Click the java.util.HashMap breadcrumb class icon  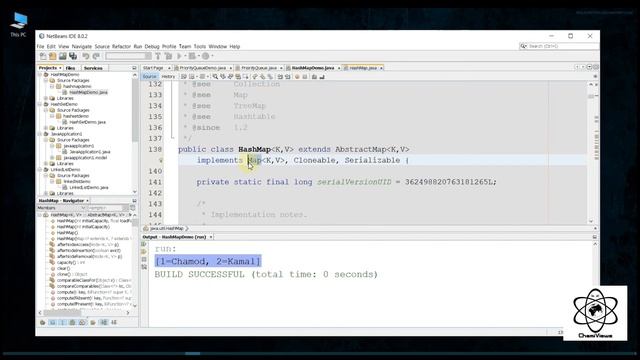pyautogui.click(x=146, y=229)
